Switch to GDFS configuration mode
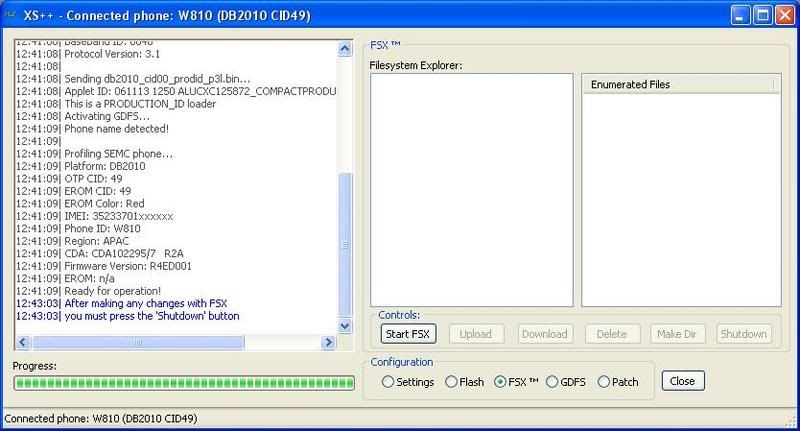Screen dimensions: 800x431 pyautogui.click(x=552, y=382)
